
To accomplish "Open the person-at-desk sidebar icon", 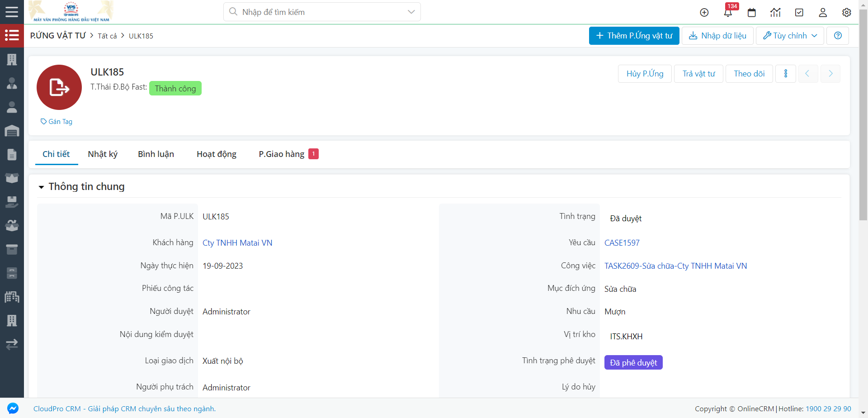I will (12, 83).
